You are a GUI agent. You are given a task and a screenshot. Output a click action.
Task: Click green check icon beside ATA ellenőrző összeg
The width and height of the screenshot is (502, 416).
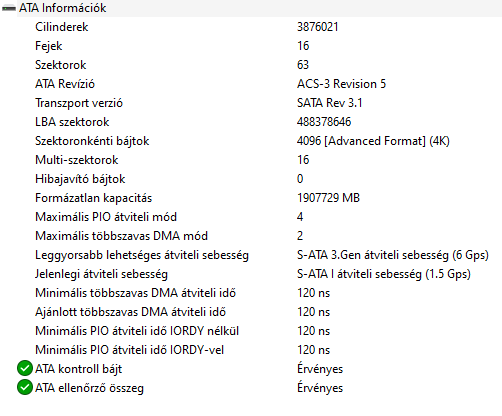pyautogui.click(x=25, y=387)
